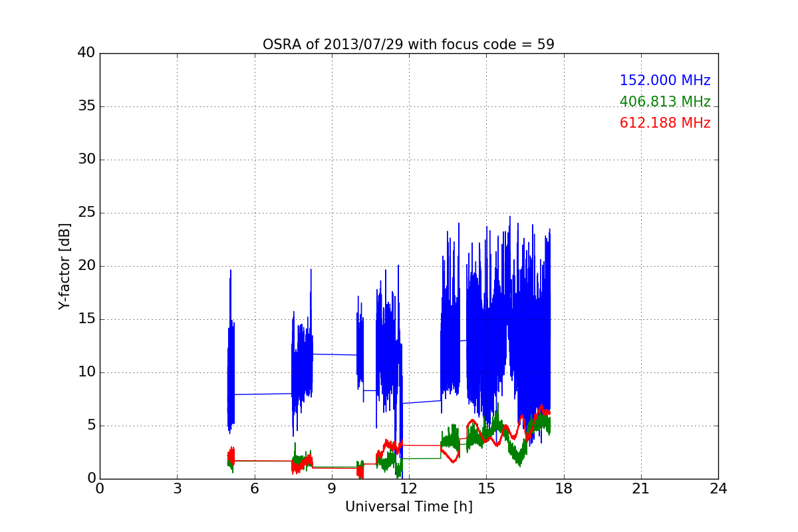Click the x-axis tick label '6'
Viewport: 798px width, 532px height.
pos(254,489)
